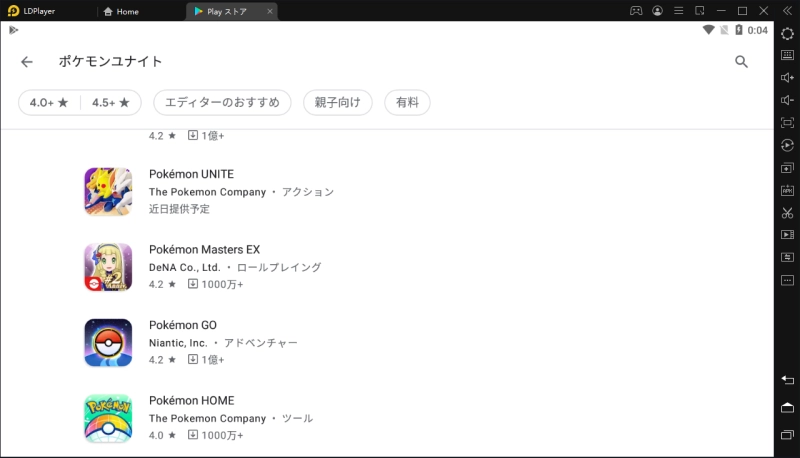Click the install APK icon
This screenshot has width=800, height=458.
(787, 190)
